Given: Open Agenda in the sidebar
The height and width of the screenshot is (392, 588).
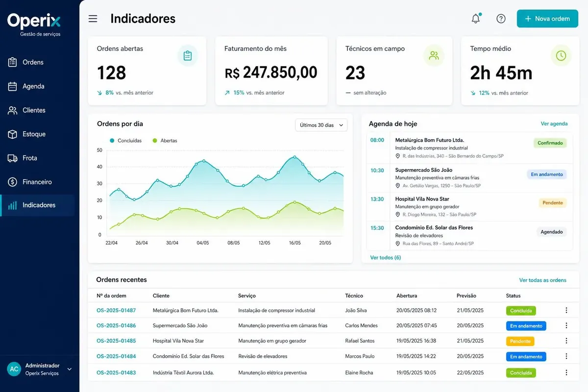Looking at the screenshot, I should point(37,86).
